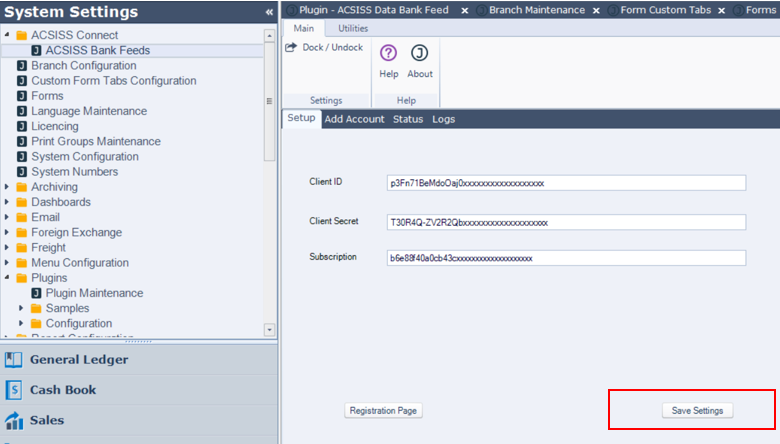Screen dimensions: 780x444
Task: Expand the Foreign Exchange folder
Action: (x=8, y=233)
